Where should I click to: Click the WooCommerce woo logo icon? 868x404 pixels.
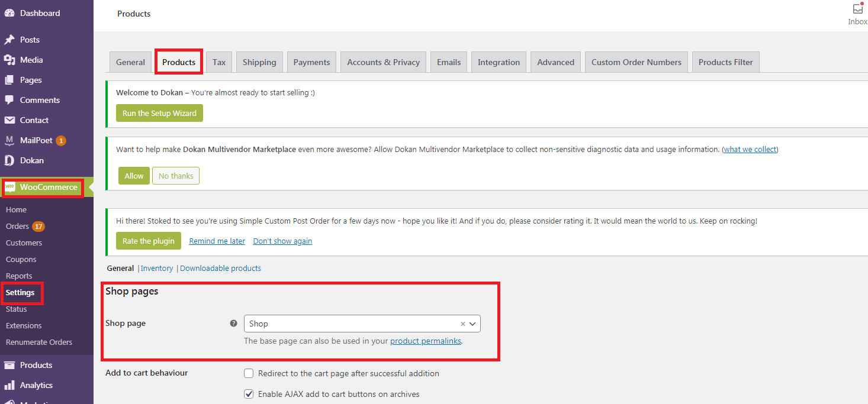point(10,187)
